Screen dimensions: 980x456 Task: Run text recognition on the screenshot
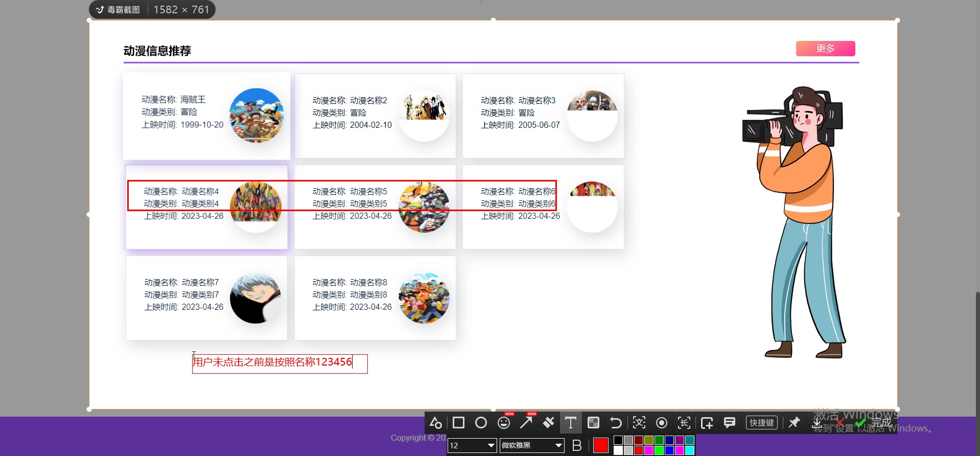[639, 423]
